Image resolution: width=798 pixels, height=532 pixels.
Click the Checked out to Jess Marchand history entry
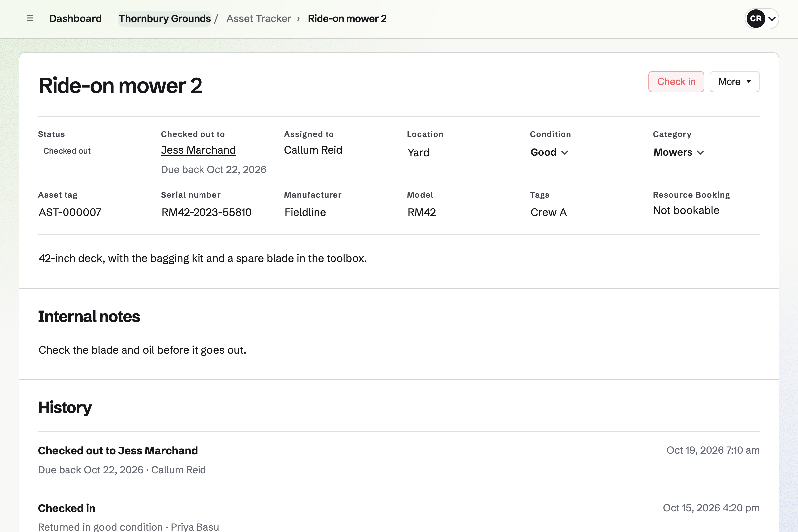pos(118,451)
